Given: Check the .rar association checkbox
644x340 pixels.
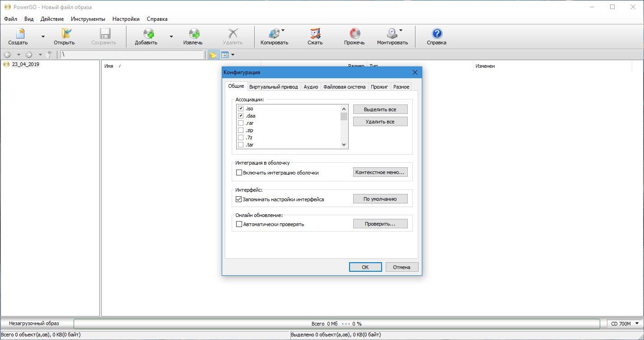Looking at the screenshot, I should 241,123.
